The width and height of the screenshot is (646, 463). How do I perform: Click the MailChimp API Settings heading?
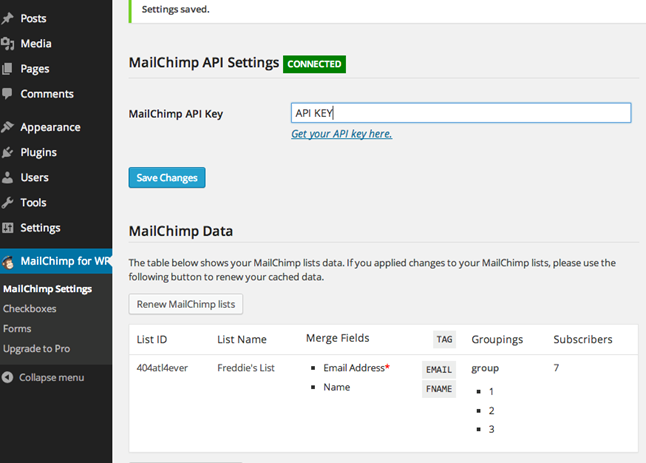tap(204, 63)
